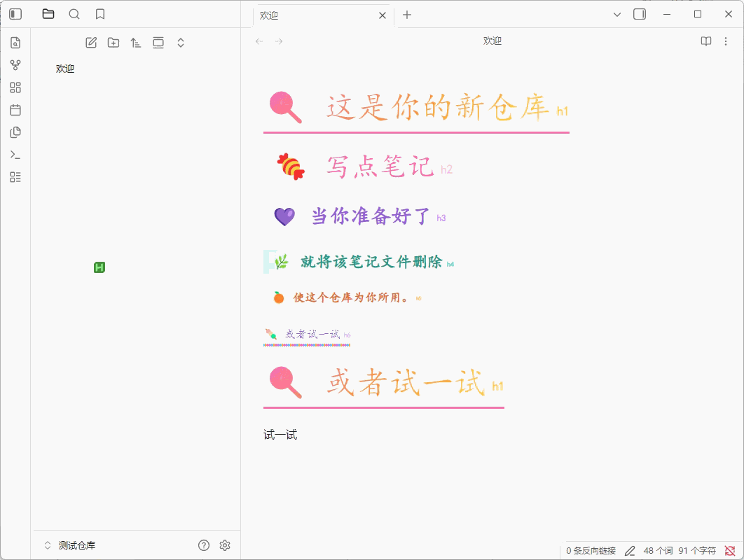Create a new folder in file explorer
The width and height of the screenshot is (744, 560).
(x=113, y=43)
